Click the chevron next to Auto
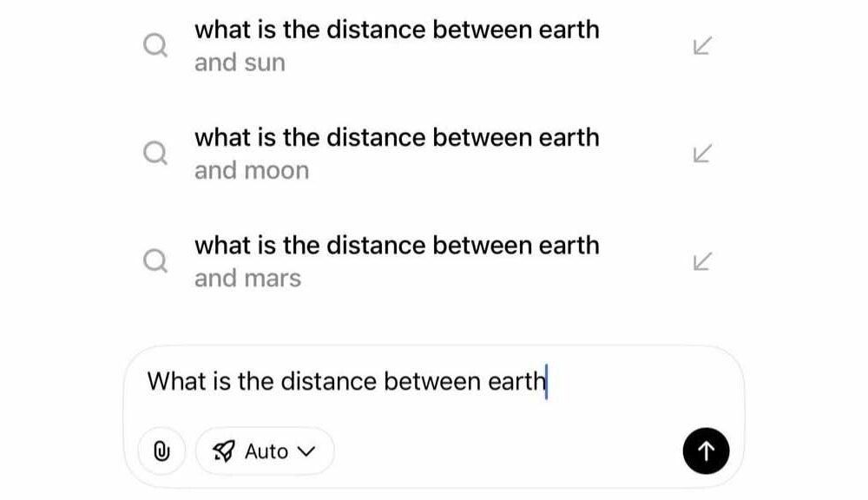This screenshot has width=868, height=500. pyautogui.click(x=306, y=451)
